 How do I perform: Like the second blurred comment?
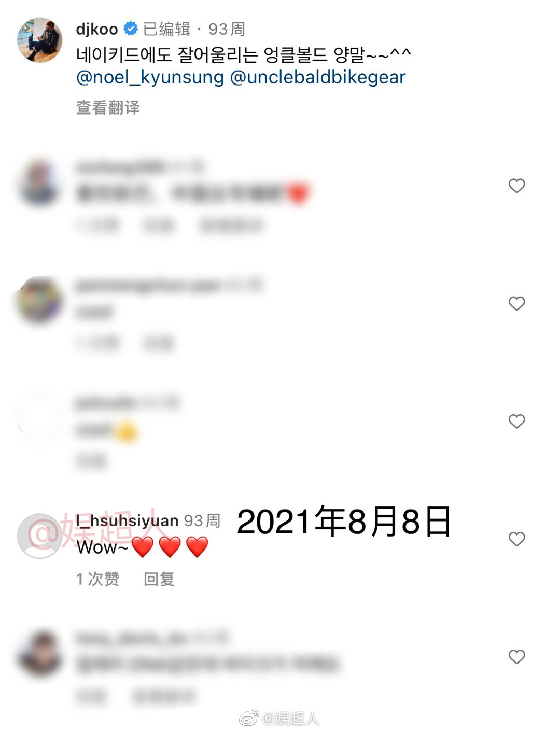[516, 303]
